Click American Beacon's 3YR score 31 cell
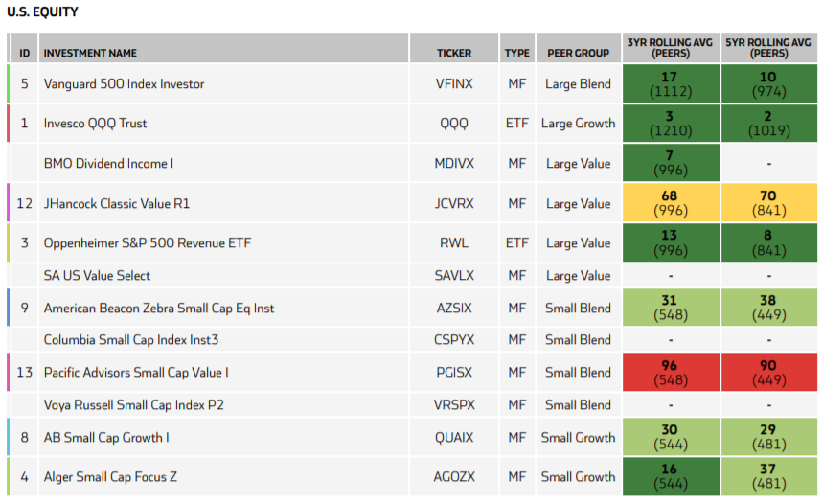The height and width of the screenshot is (504, 823). (x=671, y=308)
